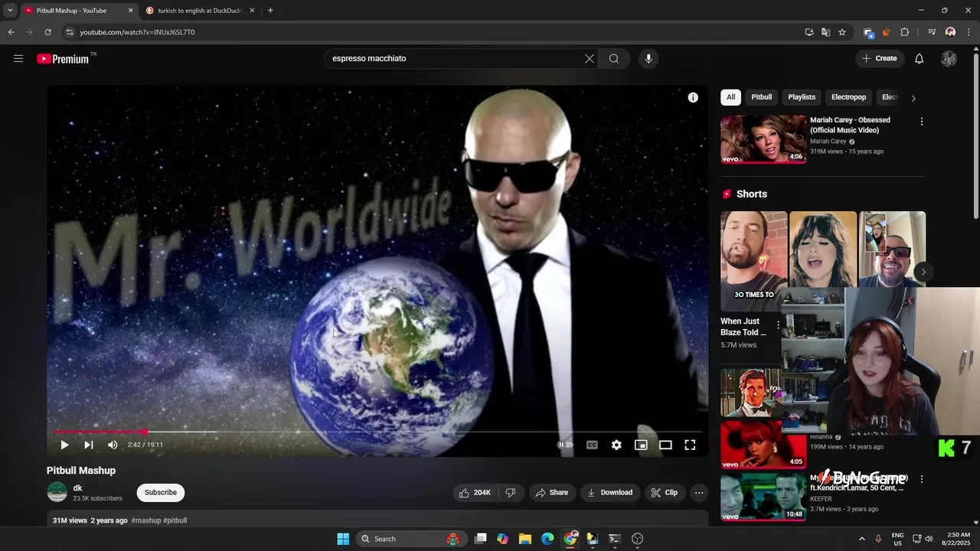This screenshot has width=980, height=551.
Task: Open Chrome's three-dot menu
Action: point(969,32)
